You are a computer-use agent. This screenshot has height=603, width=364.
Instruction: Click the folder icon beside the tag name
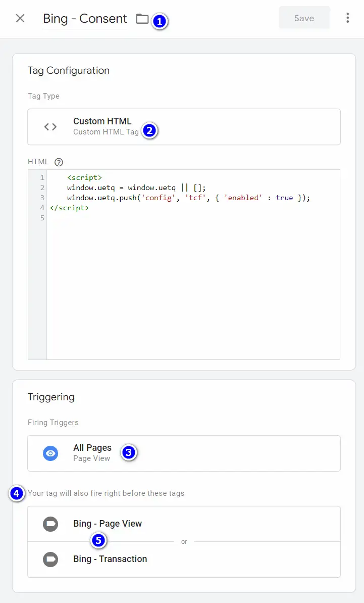point(142,19)
